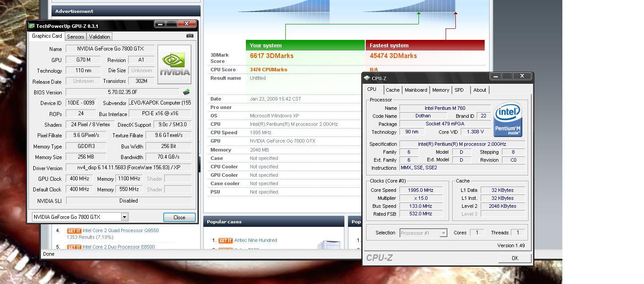Image resolution: width=644 pixels, height=284 pixels.
Task: Click the Advertisement panel header
Action: click(x=126, y=11)
